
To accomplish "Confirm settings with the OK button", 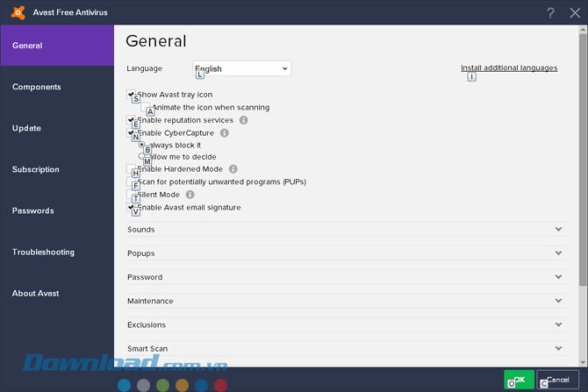I will tap(519, 380).
